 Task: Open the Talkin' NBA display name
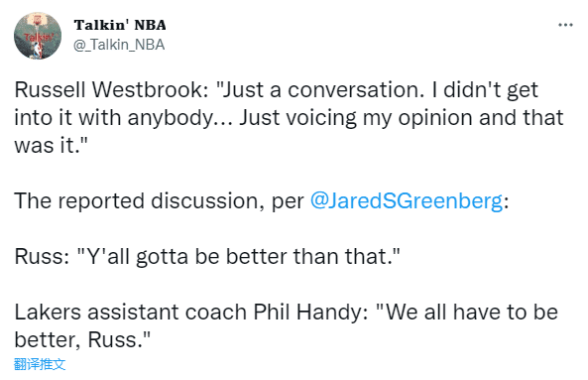point(120,25)
